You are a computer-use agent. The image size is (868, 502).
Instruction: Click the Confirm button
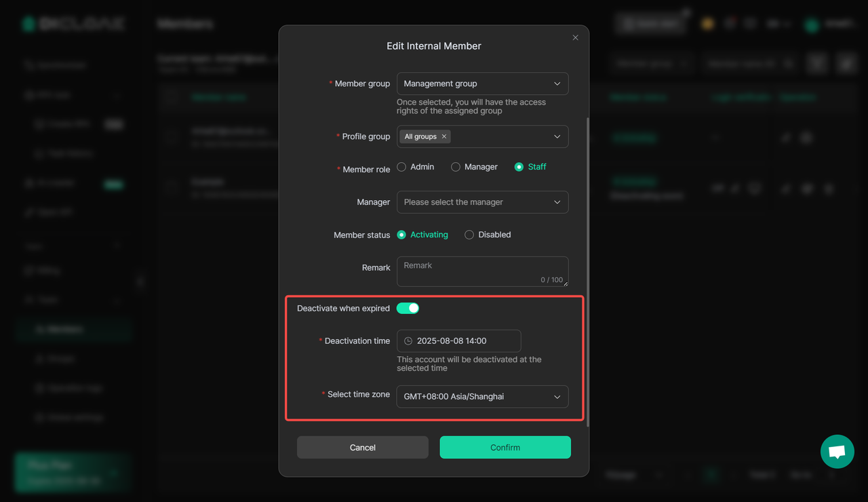(505, 448)
